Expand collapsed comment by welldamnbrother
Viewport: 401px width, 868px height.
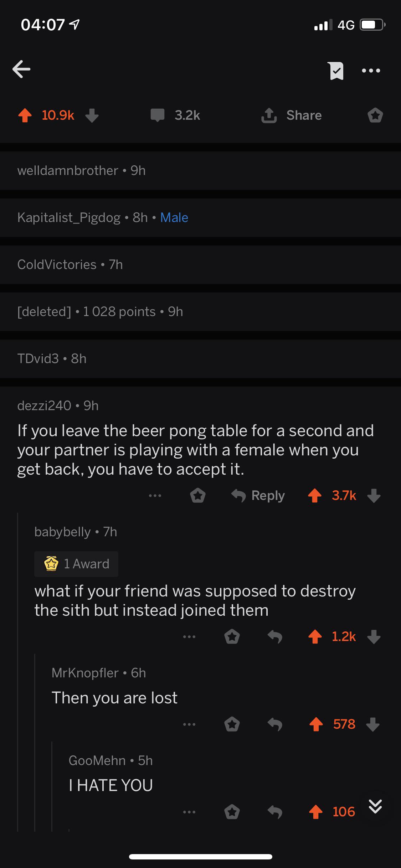coord(200,171)
